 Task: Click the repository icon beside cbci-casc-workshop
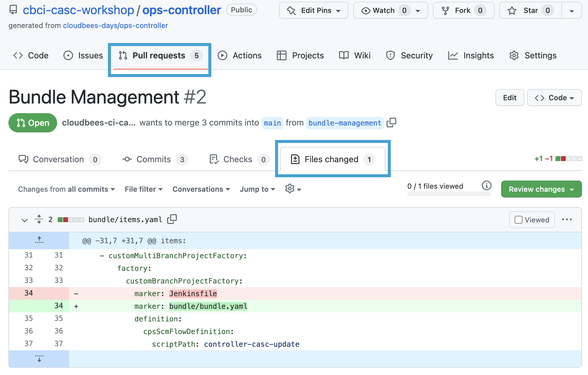(x=13, y=10)
